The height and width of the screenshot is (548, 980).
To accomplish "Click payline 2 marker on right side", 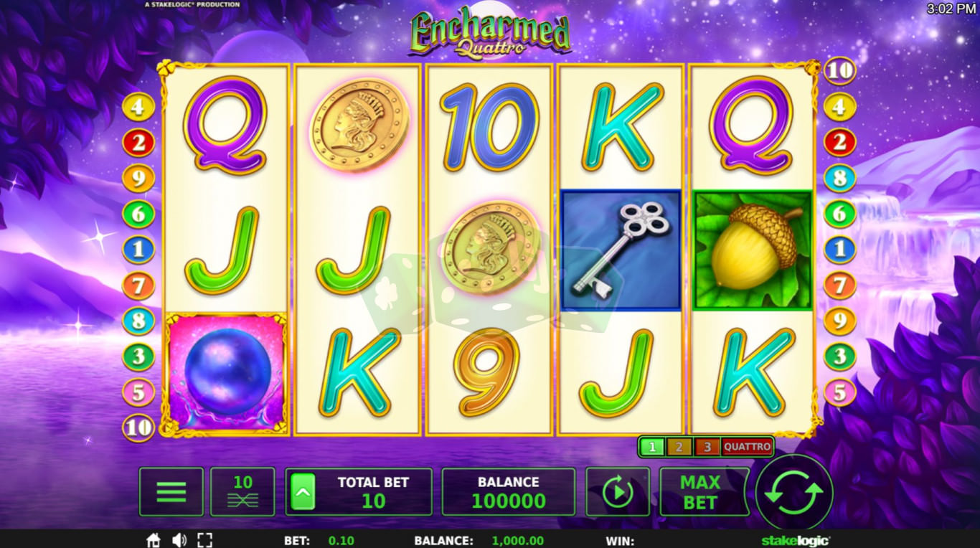I will click(x=839, y=143).
